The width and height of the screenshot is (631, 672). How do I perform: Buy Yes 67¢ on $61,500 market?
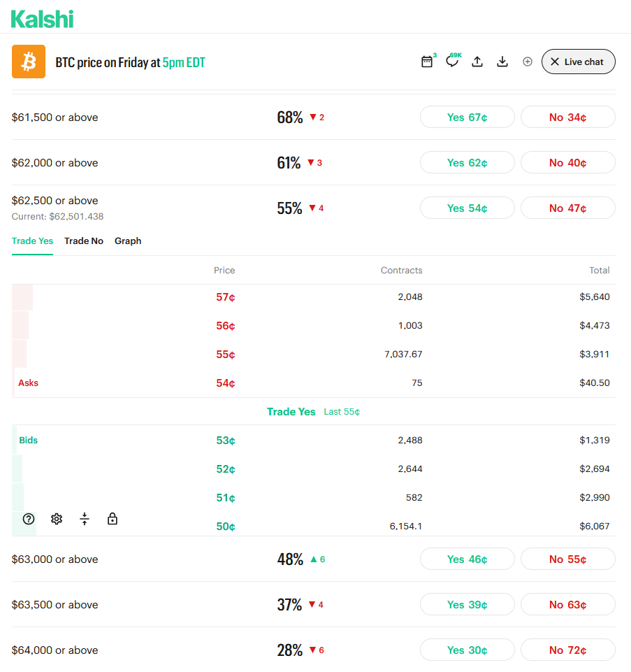[467, 117]
